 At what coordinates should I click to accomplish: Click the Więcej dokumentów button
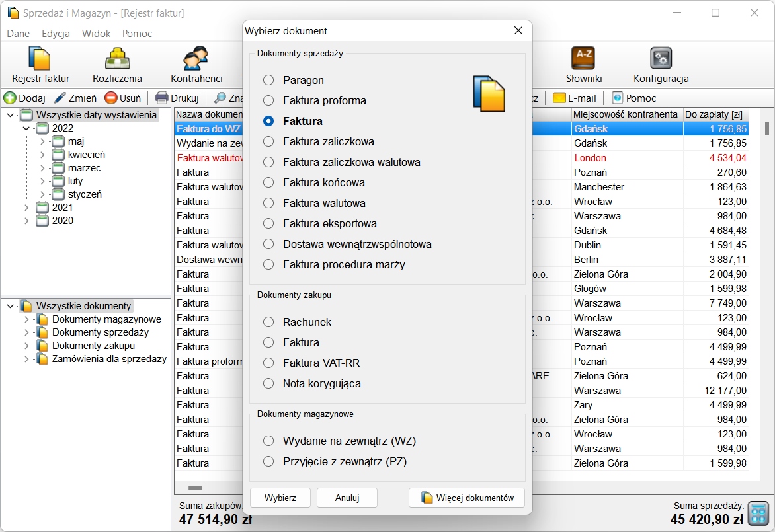466,498
